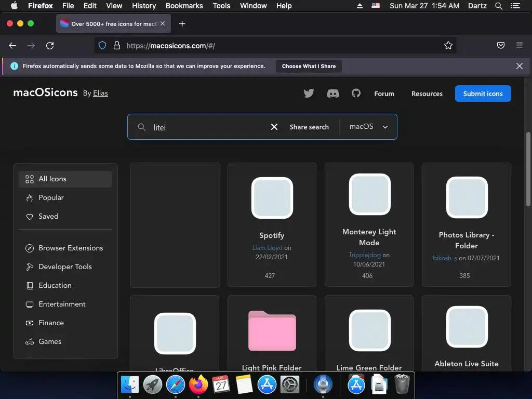The image size is (532, 399).
Task: Open Liam Lloyd's profile link
Action: (267, 248)
